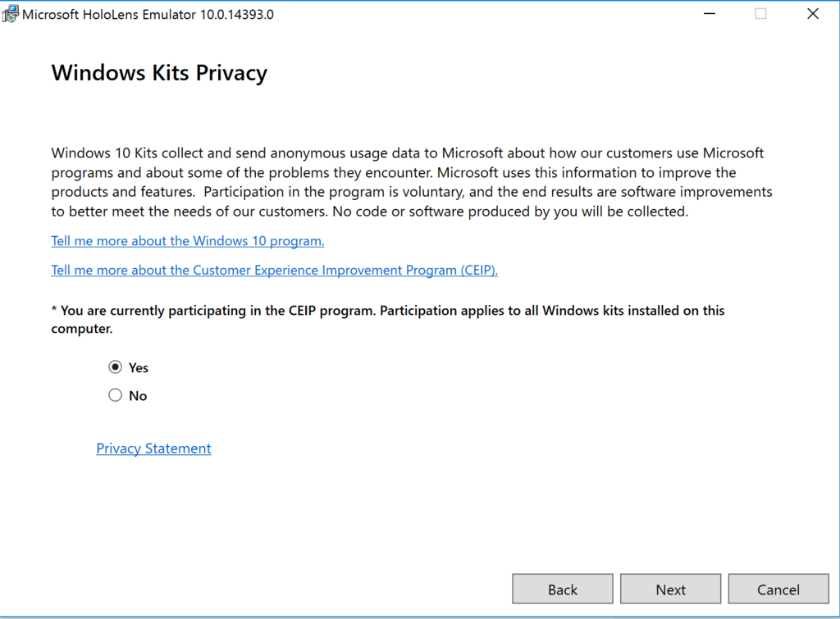840x619 pixels.
Task: Click the empty space left of Back
Action: pyautogui.click(x=262, y=589)
